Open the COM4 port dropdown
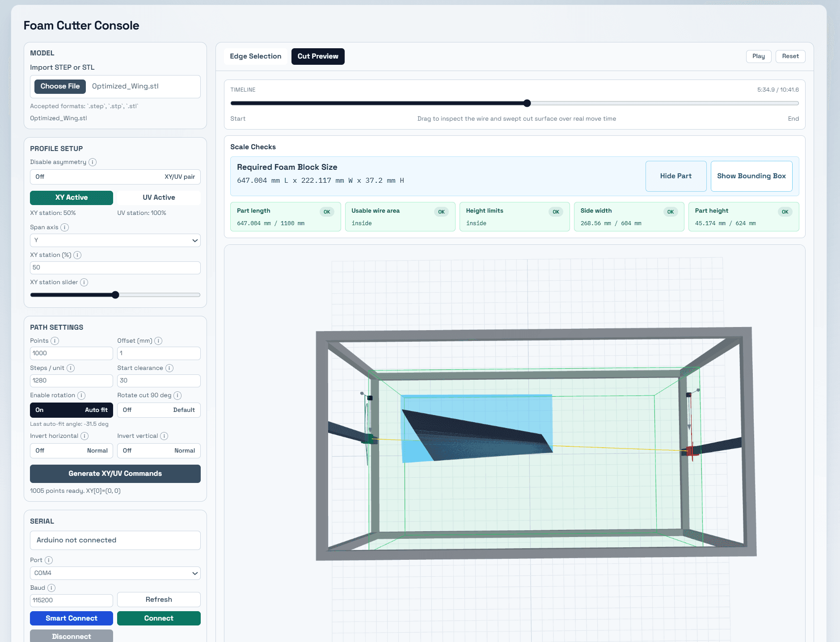Viewport: 840px width, 642px height. pyautogui.click(x=115, y=573)
